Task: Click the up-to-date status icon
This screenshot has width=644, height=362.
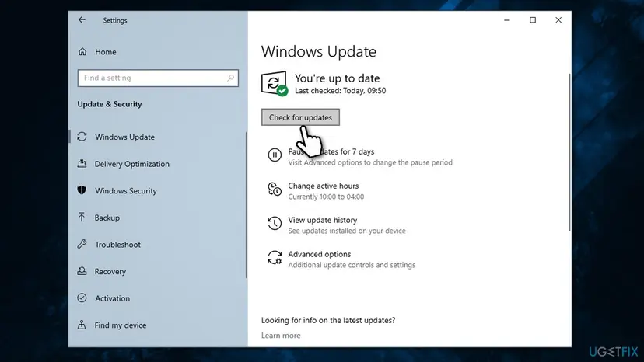Action: (x=275, y=83)
